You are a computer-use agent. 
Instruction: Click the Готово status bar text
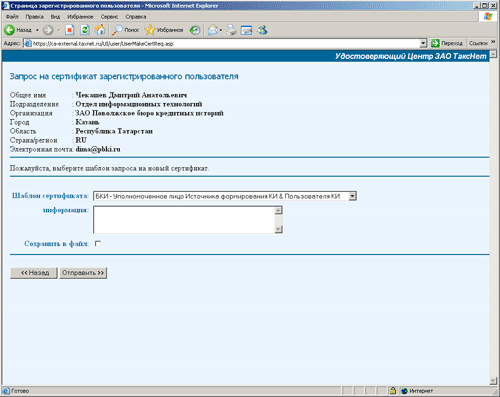click(x=20, y=391)
